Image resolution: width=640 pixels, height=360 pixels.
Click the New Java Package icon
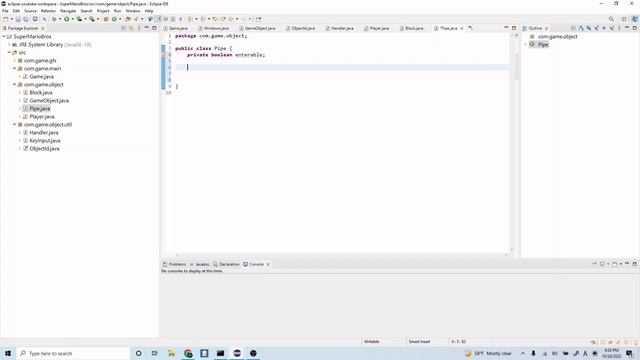(106, 19)
